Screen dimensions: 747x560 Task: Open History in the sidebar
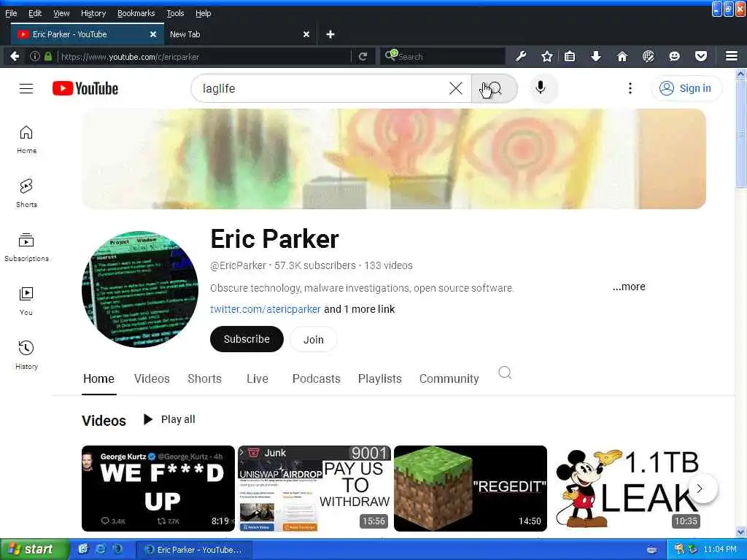coord(26,355)
